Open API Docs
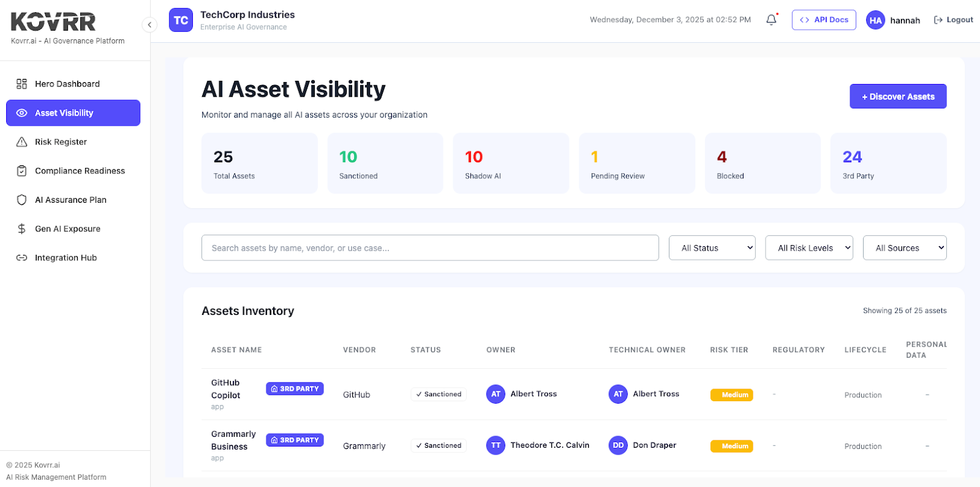This screenshot has height=487, width=980. click(824, 20)
